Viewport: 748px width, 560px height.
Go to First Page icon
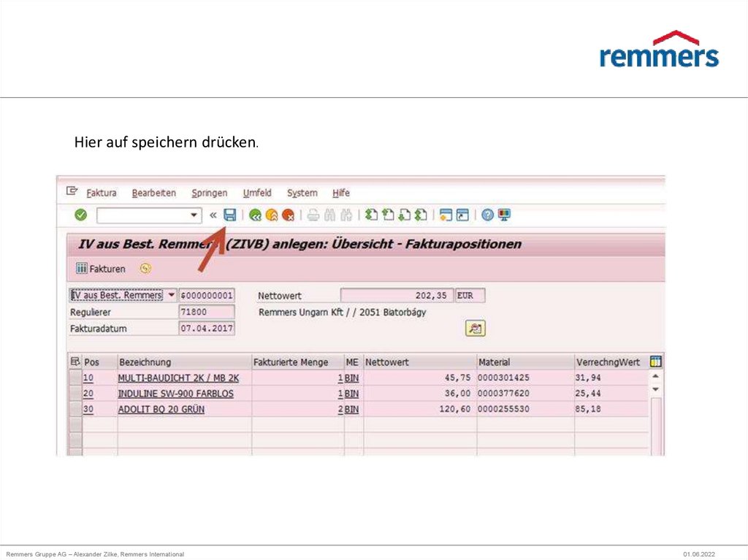(371, 215)
